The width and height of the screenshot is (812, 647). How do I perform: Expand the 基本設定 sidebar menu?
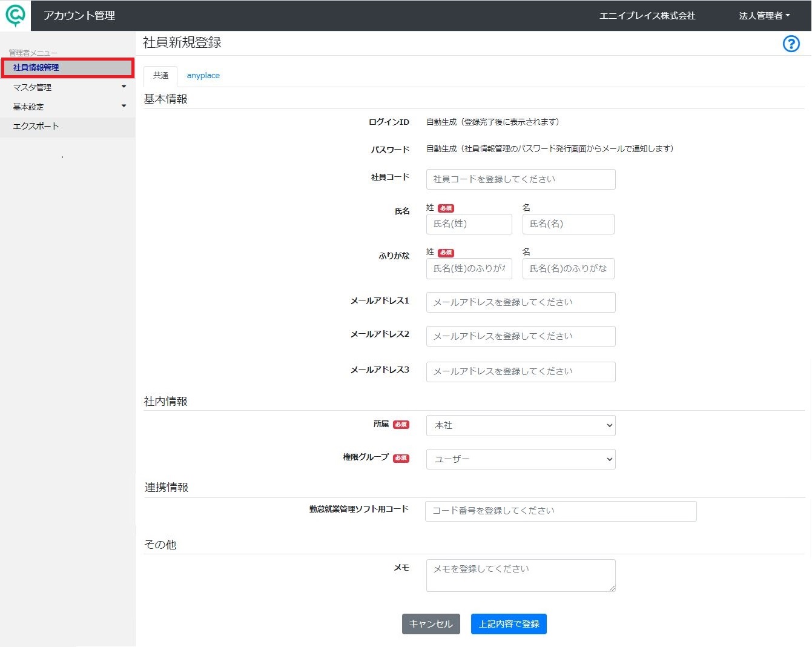click(68, 107)
